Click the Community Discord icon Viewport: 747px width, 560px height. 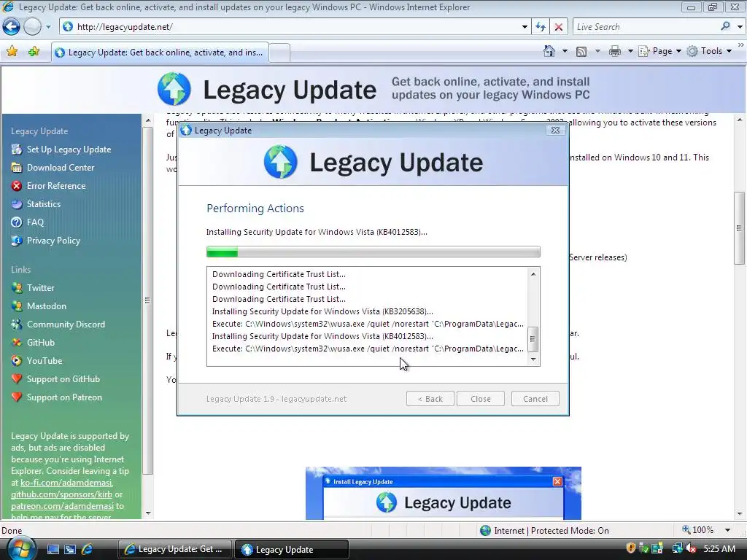point(17,324)
